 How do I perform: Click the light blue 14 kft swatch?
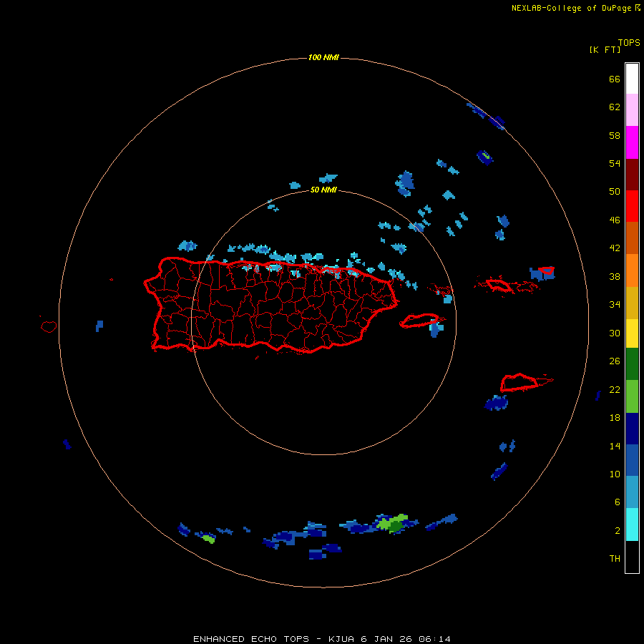tap(632, 492)
